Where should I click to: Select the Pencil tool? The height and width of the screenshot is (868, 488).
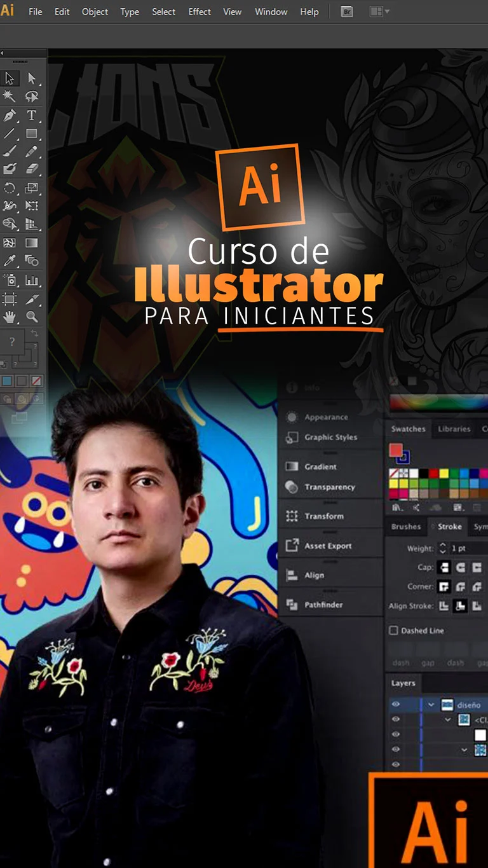pyautogui.click(x=32, y=151)
